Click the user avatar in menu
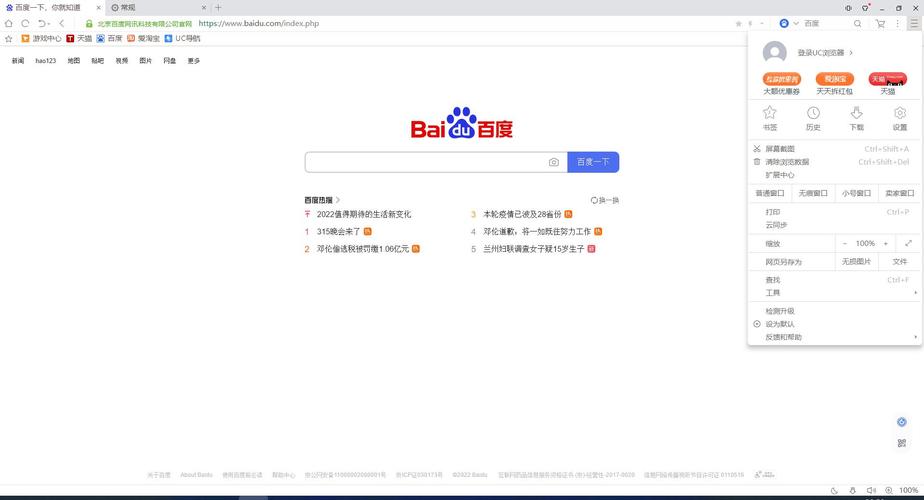 [x=774, y=53]
